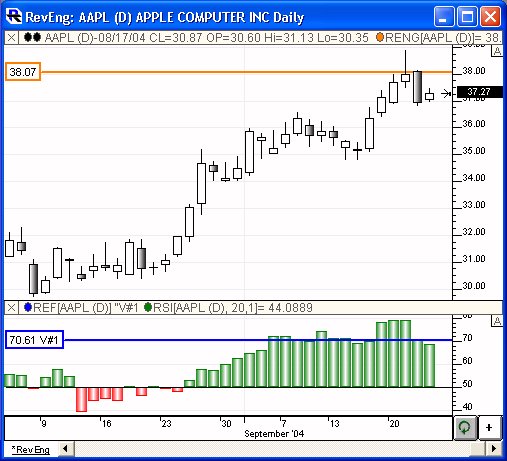
Task: Close the RSI pane with its X box
Action: [x=11, y=307]
